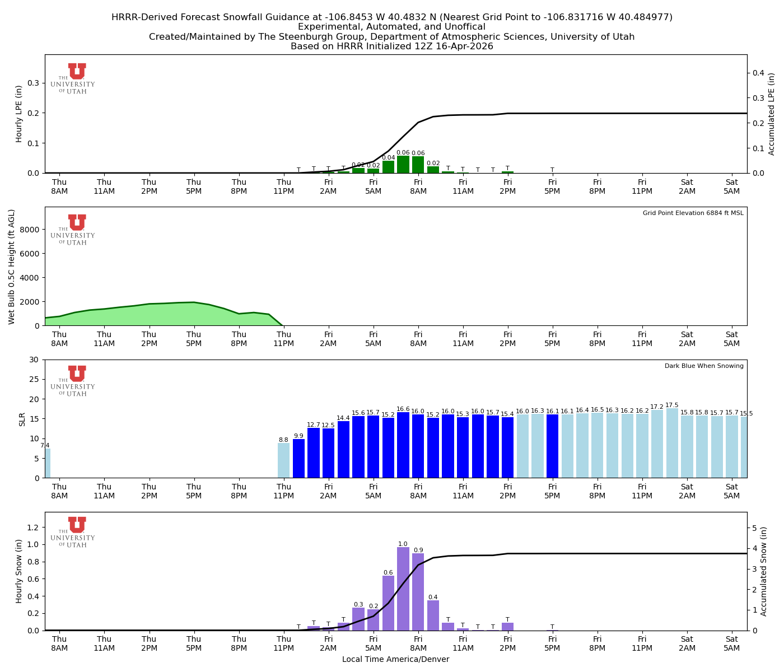
Task: Click the Grid Point Elevation 6884 ft label
Action: (694, 213)
